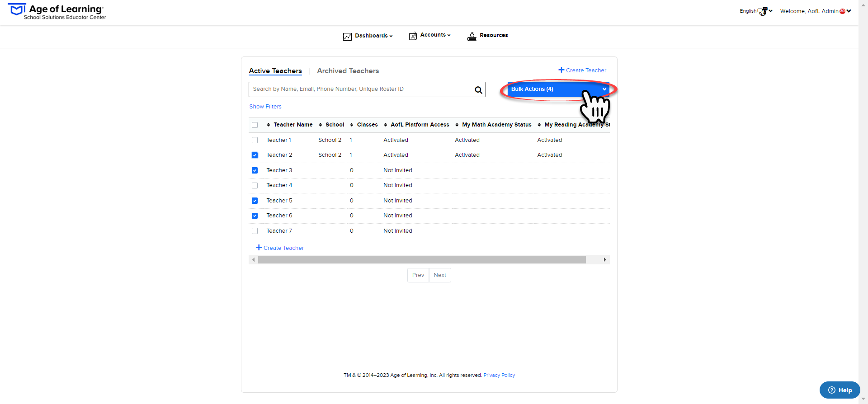Open the English language dropdown
The height and width of the screenshot is (404, 868).
(756, 11)
